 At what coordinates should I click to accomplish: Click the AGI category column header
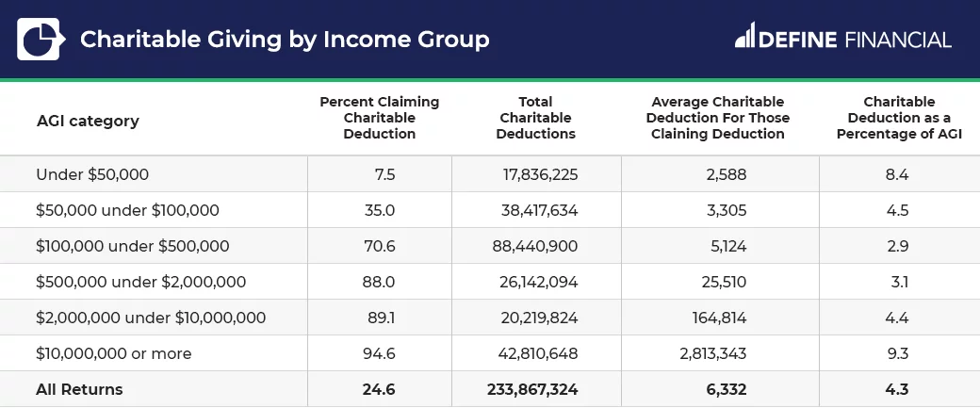pyautogui.click(x=88, y=121)
